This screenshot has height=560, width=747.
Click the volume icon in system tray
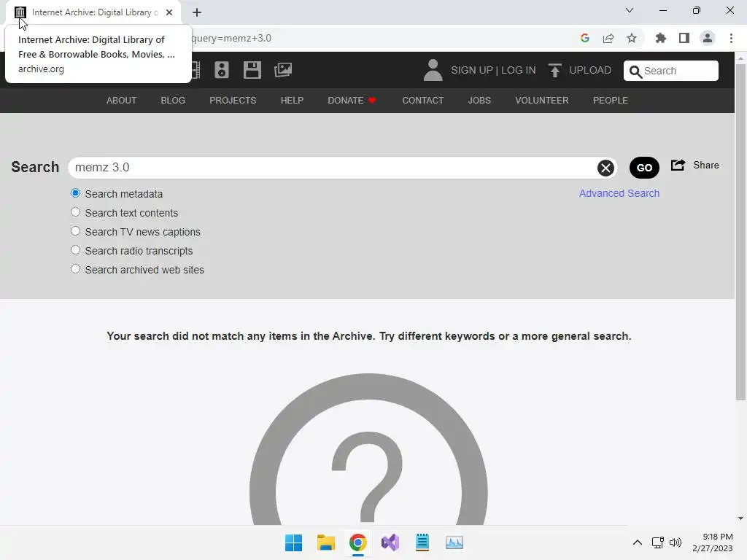[x=676, y=542]
